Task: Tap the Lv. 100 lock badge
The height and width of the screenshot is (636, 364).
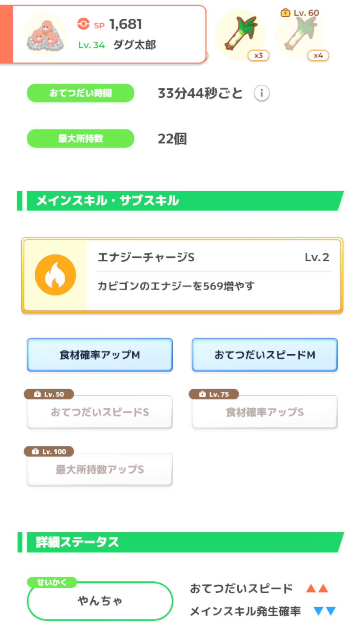Action: pyautogui.click(x=49, y=451)
